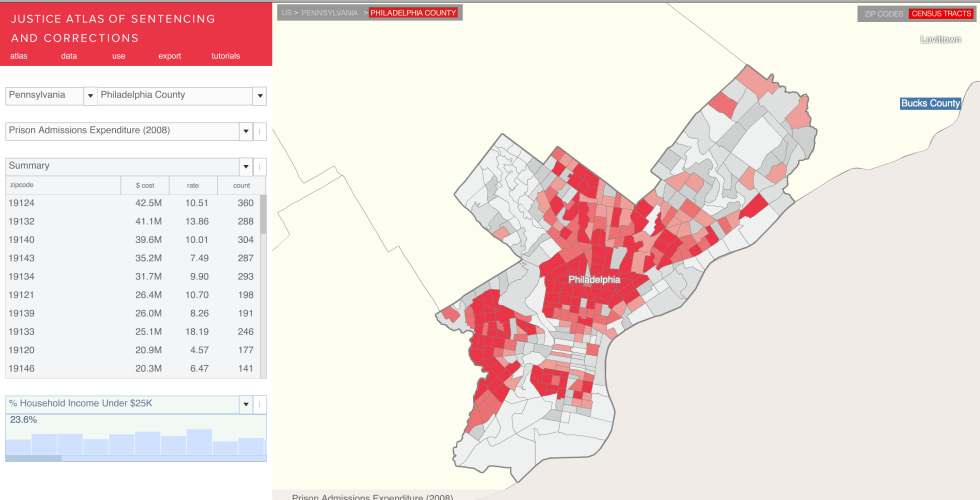
Task: Open the use menu item
Action: [x=119, y=56]
